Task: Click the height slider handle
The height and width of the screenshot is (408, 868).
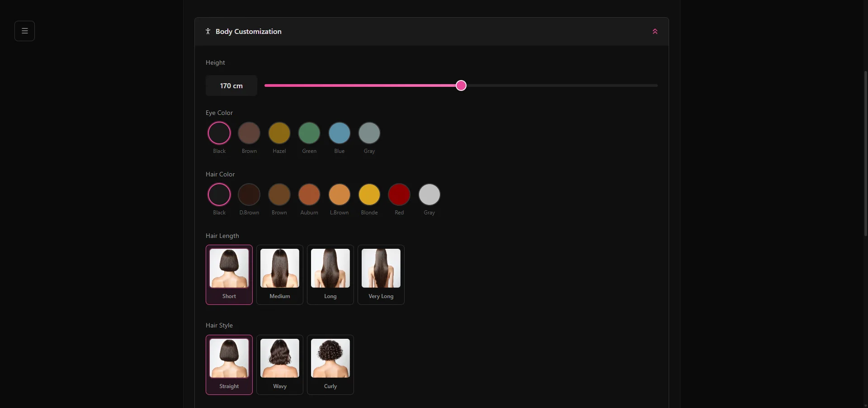Action: click(x=461, y=85)
